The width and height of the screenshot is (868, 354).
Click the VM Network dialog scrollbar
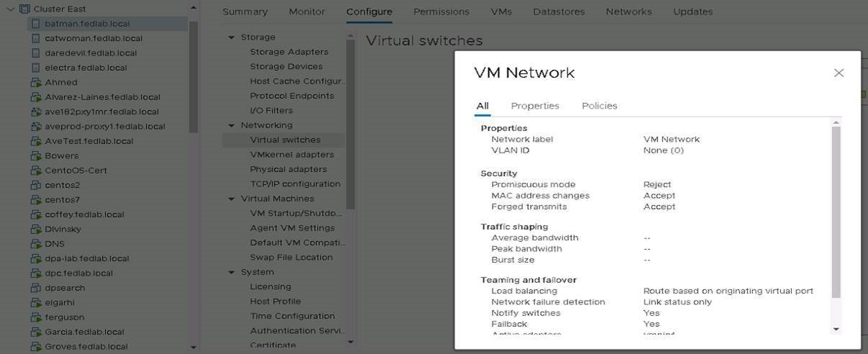point(836,212)
